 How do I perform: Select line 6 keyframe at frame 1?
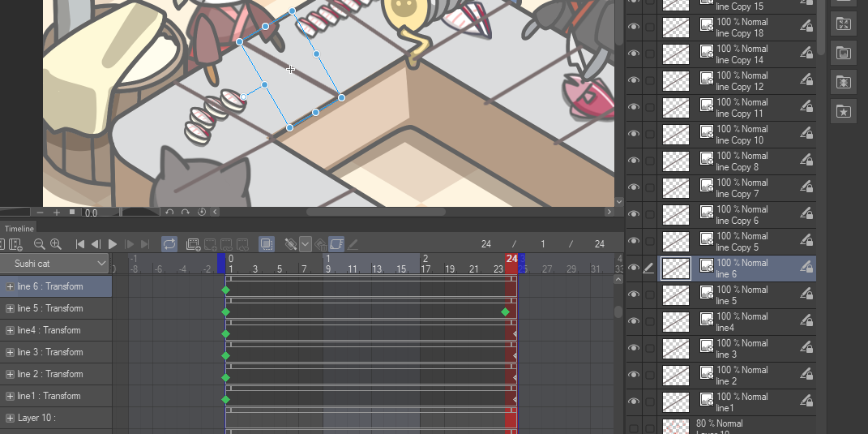[x=225, y=290]
